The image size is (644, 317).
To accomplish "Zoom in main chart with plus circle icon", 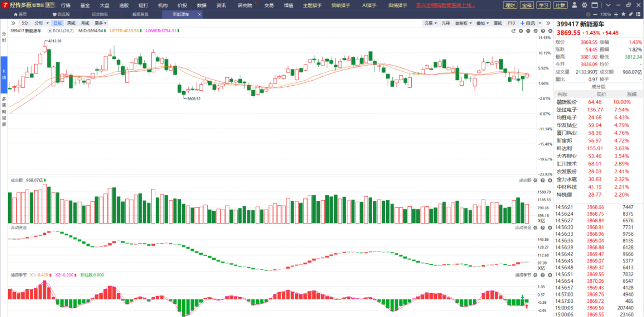I will click(521, 31).
